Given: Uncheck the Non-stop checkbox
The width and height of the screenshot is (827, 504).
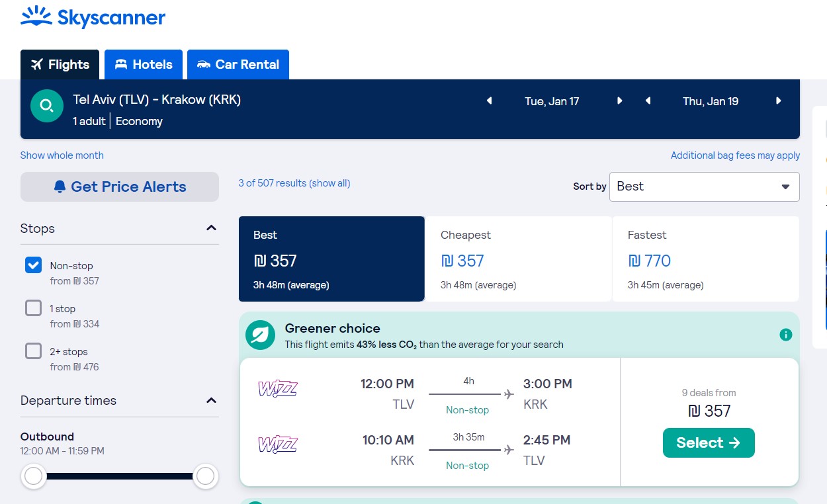Looking at the screenshot, I should tap(33, 265).
